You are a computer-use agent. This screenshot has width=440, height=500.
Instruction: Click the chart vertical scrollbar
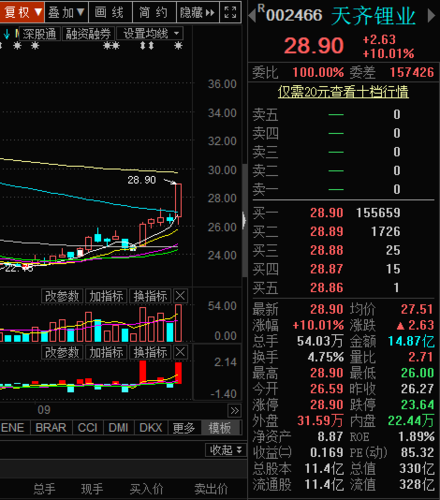coord(245,220)
